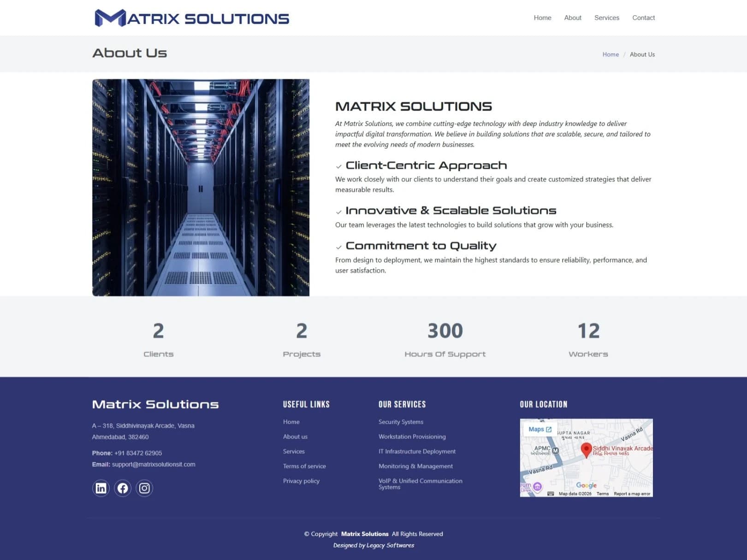747x560 pixels.
Task: Open About in top navigation
Action: click(x=573, y=18)
